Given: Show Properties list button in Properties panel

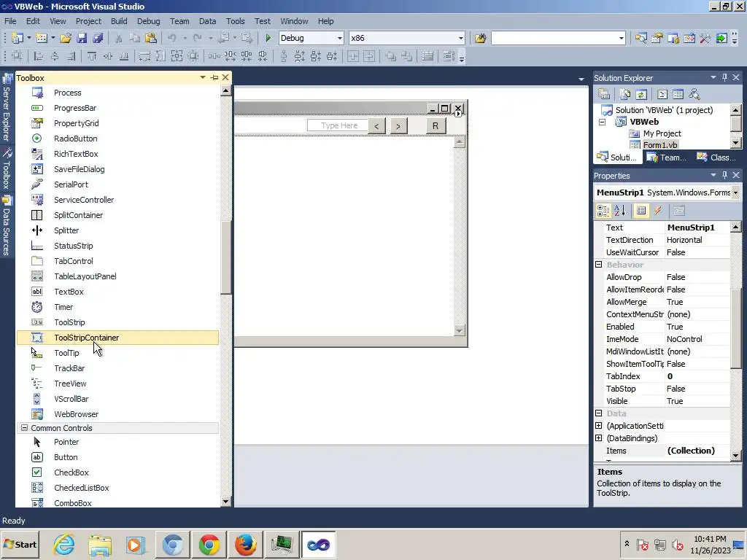Looking at the screenshot, I should coord(641,211).
